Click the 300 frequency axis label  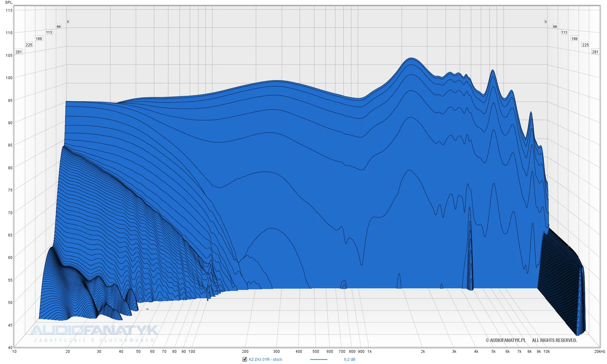pos(276,352)
